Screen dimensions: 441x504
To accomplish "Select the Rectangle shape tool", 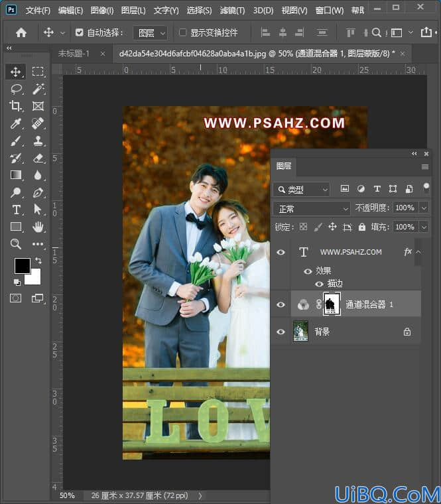I will (x=15, y=227).
